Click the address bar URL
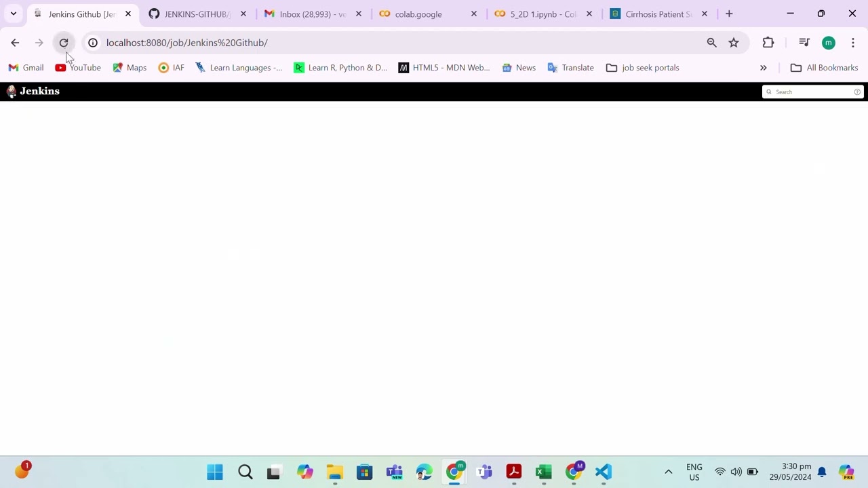 point(187,43)
